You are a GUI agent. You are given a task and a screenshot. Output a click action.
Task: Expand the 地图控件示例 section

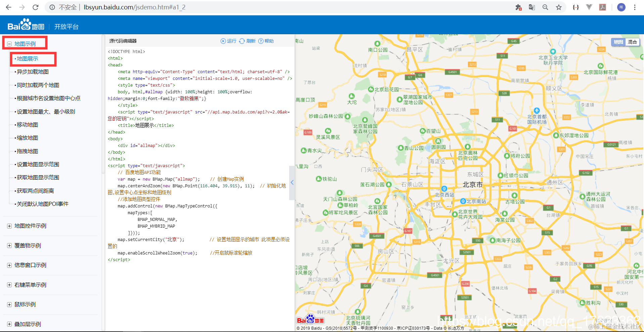(x=9, y=226)
